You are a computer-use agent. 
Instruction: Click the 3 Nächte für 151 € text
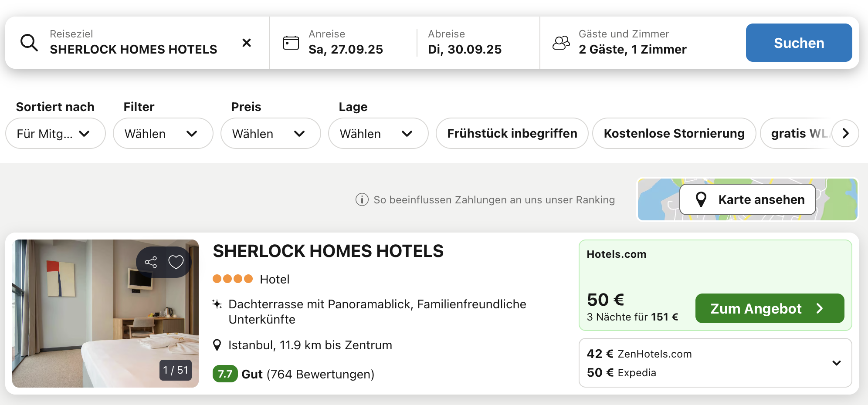(x=632, y=317)
